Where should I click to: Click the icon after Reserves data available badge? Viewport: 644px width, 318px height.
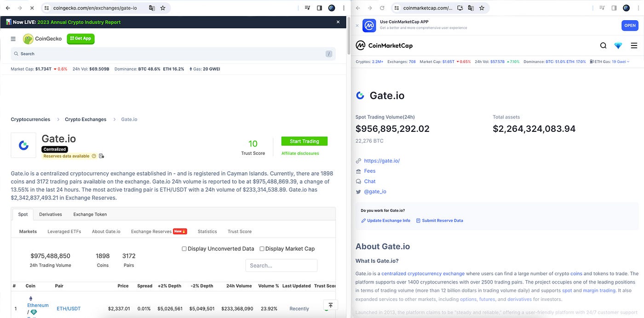pyautogui.click(x=102, y=156)
